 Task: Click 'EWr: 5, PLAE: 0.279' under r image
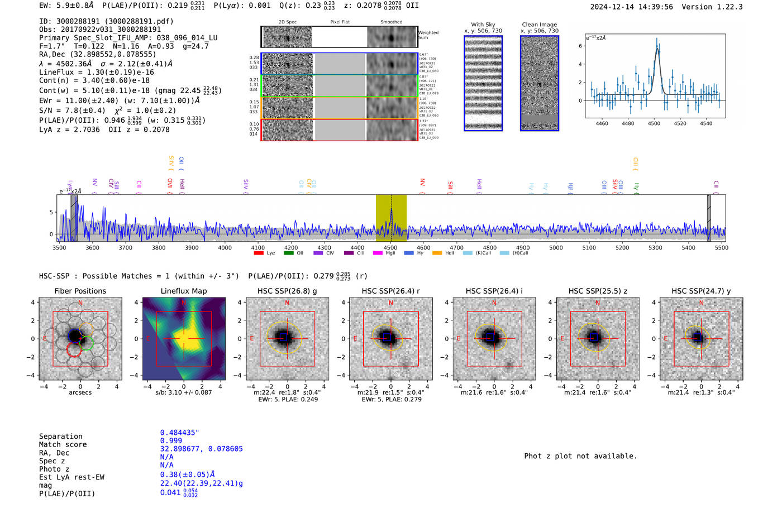click(x=392, y=400)
